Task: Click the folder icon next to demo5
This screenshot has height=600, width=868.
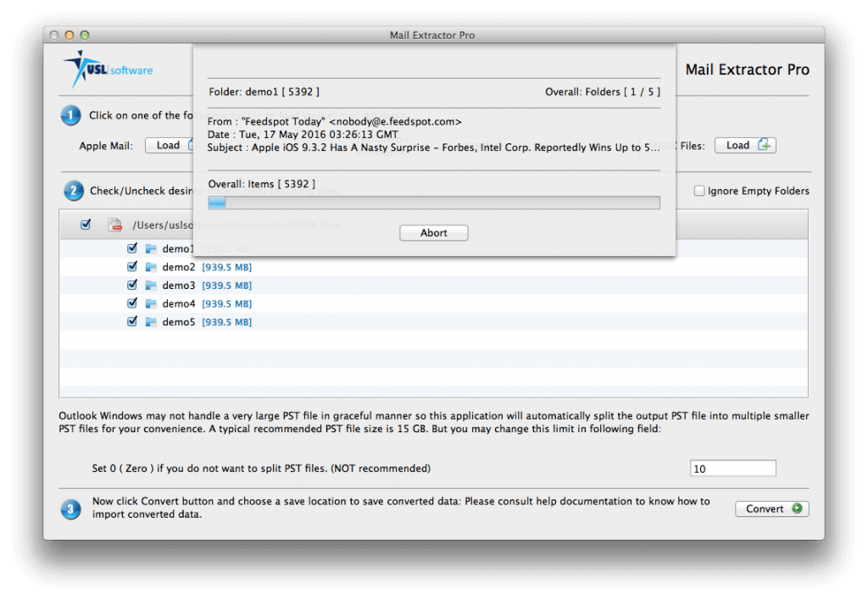Action: 153,321
